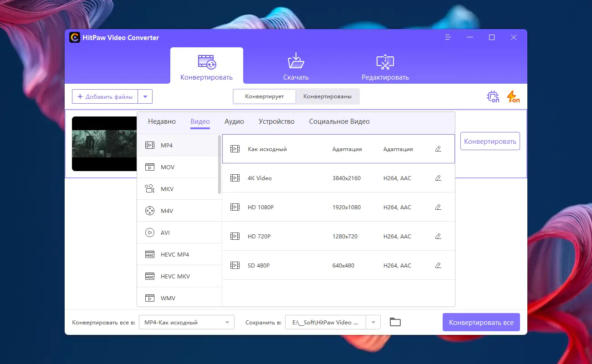Open the Видео format tab
The height and width of the screenshot is (364, 592).
point(200,121)
